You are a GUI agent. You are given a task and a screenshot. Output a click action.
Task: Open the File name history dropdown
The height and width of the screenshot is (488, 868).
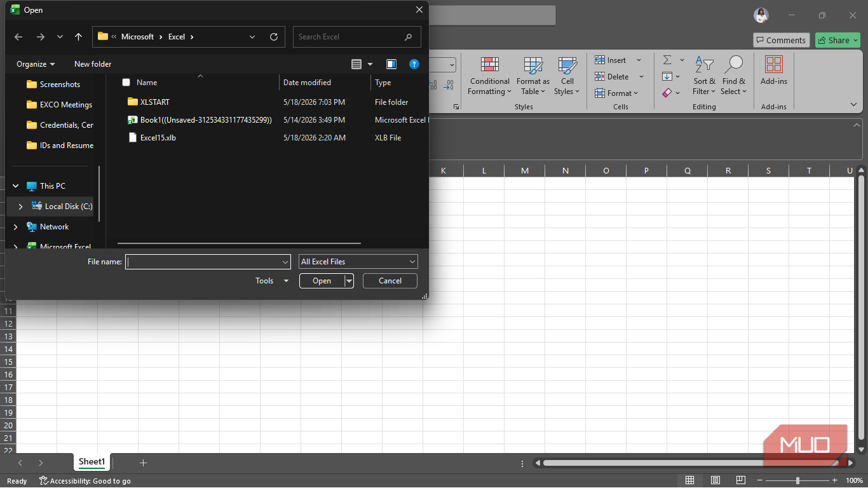click(x=285, y=262)
